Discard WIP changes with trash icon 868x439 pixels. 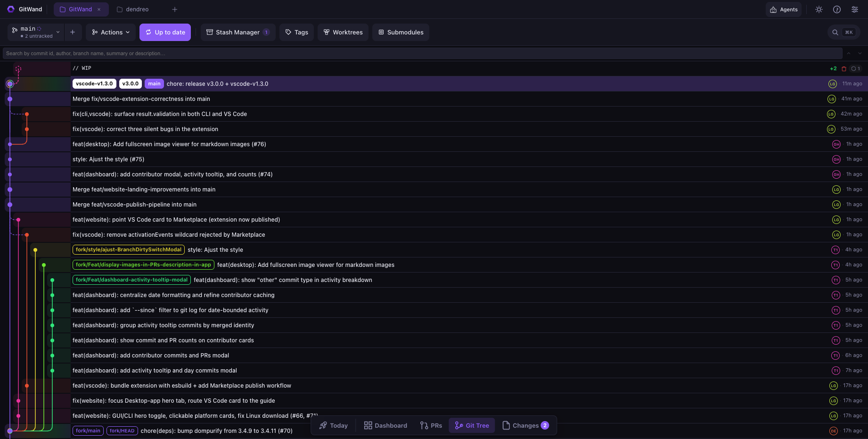(844, 69)
